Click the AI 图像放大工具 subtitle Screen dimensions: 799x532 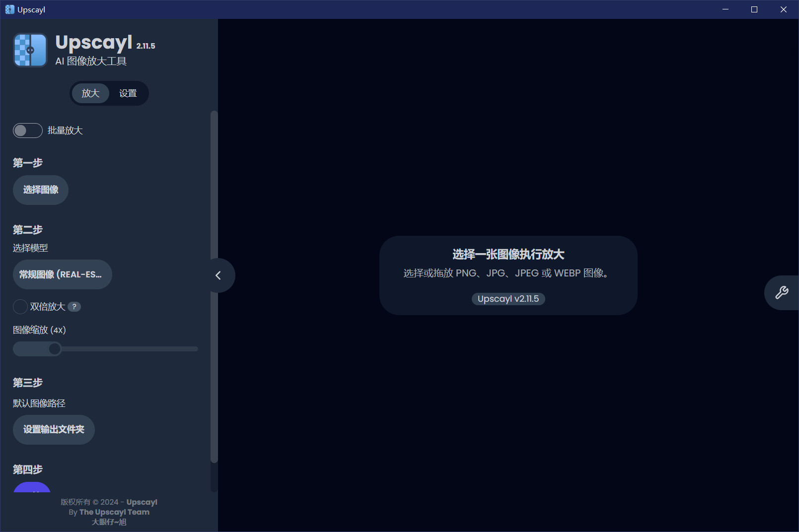(x=91, y=61)
